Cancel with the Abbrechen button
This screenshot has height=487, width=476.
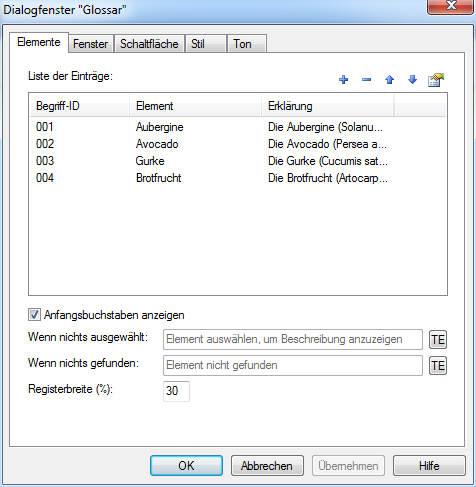point(267,465)
